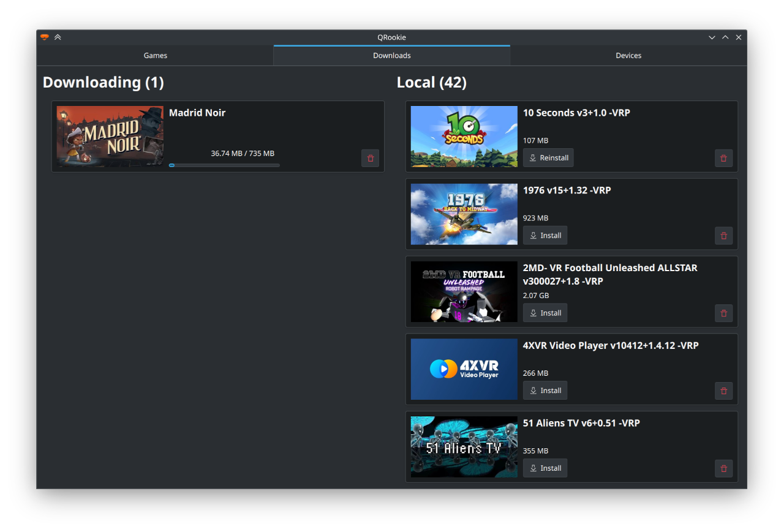
Task: Click the QRookie app icon in title bar
Action: coord(44,37)
